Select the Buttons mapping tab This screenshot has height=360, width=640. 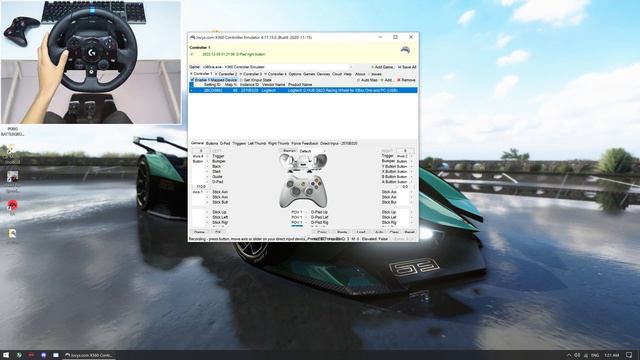[212, 143]
